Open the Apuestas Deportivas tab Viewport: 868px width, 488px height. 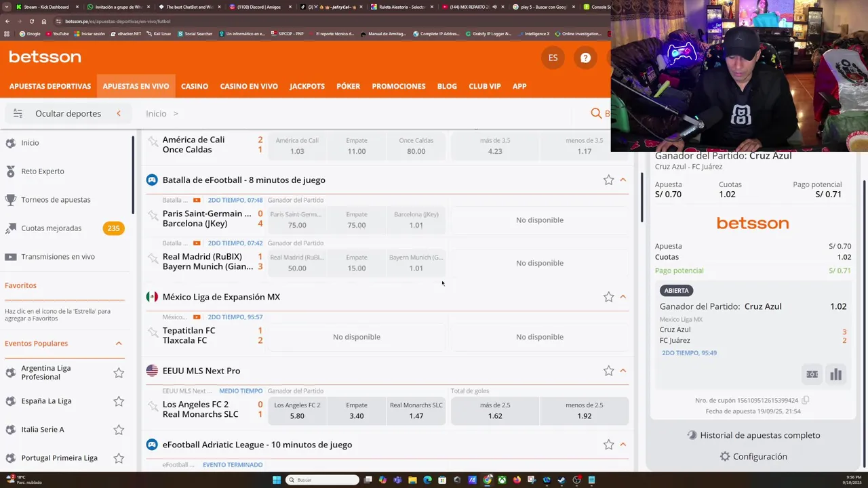50,86
